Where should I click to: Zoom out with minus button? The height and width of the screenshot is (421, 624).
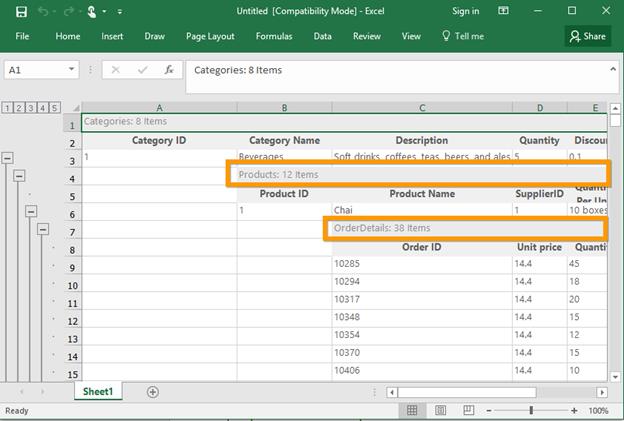(x=489, y=411)
